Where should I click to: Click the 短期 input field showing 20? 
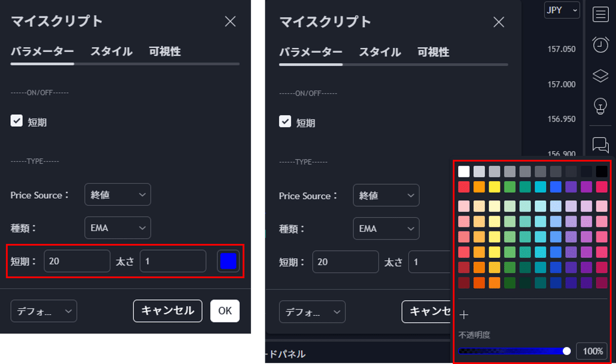[77, 261]
